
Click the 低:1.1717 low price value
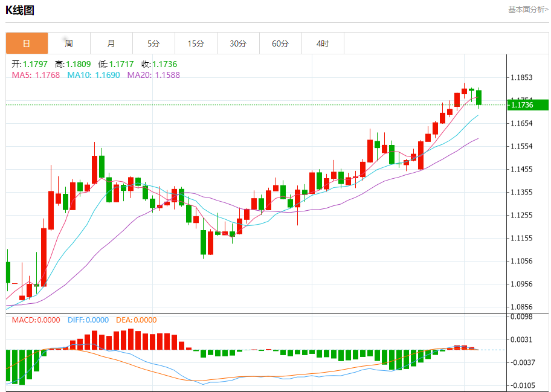(116, 64)
